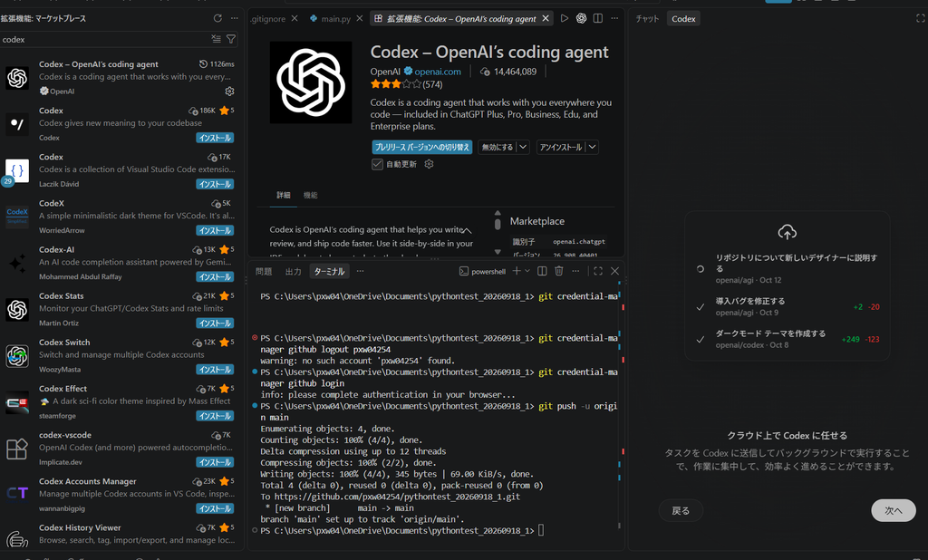Switch to the .gitignore tab

(x=267, y=18)
